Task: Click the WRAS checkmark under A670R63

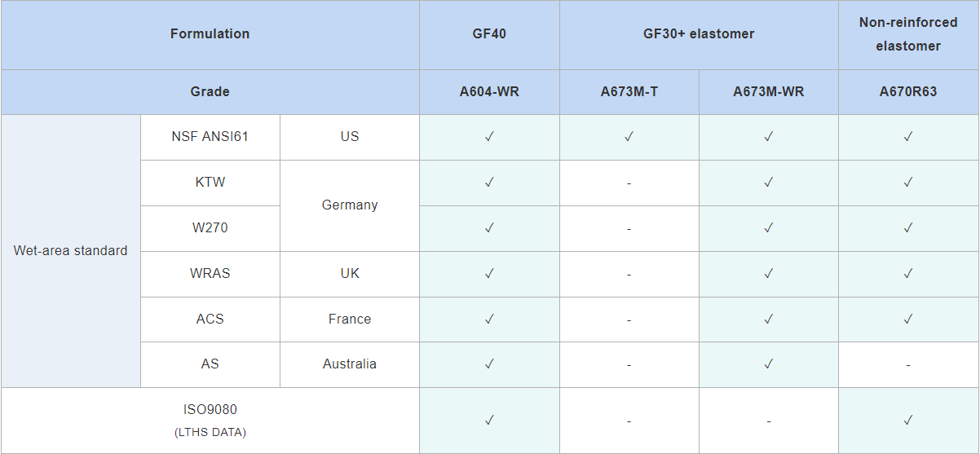Action: pyautogui.click(x=907, y=274)
